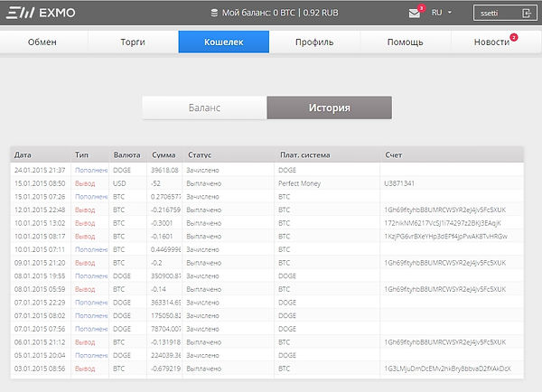
Task: Click the amount 39618.08
Action: click(x=164, y=170)
